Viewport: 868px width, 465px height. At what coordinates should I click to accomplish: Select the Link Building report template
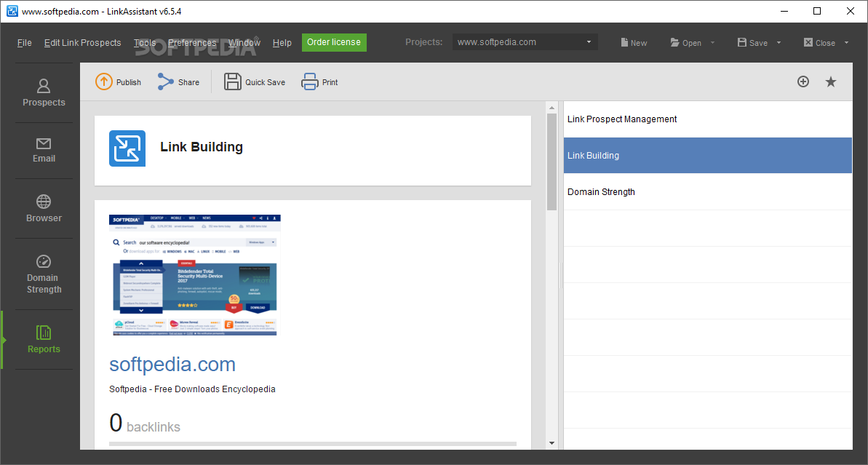tap(707, 156)
